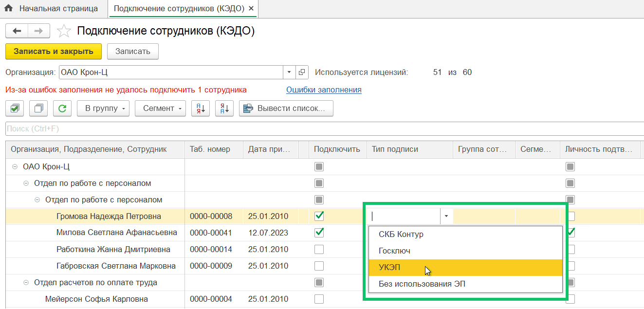This screenshot has height=309, width=644.
Task: Open the Организация dropdown list
Action: (x=289, y=73)
